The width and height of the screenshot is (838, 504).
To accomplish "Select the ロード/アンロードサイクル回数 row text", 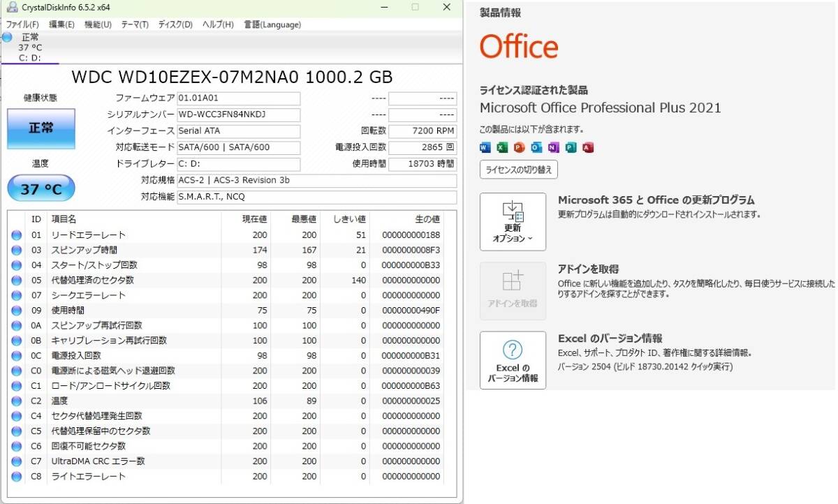I will 111,386.
